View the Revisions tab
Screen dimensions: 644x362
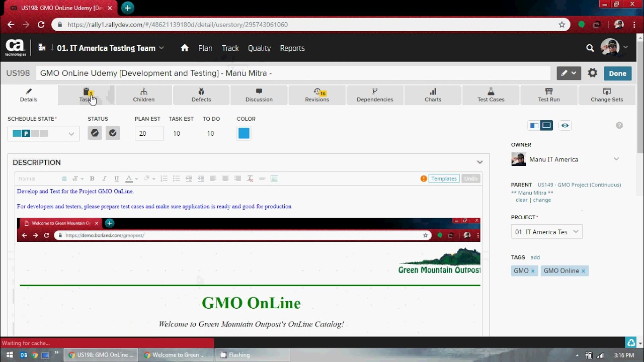317,95
